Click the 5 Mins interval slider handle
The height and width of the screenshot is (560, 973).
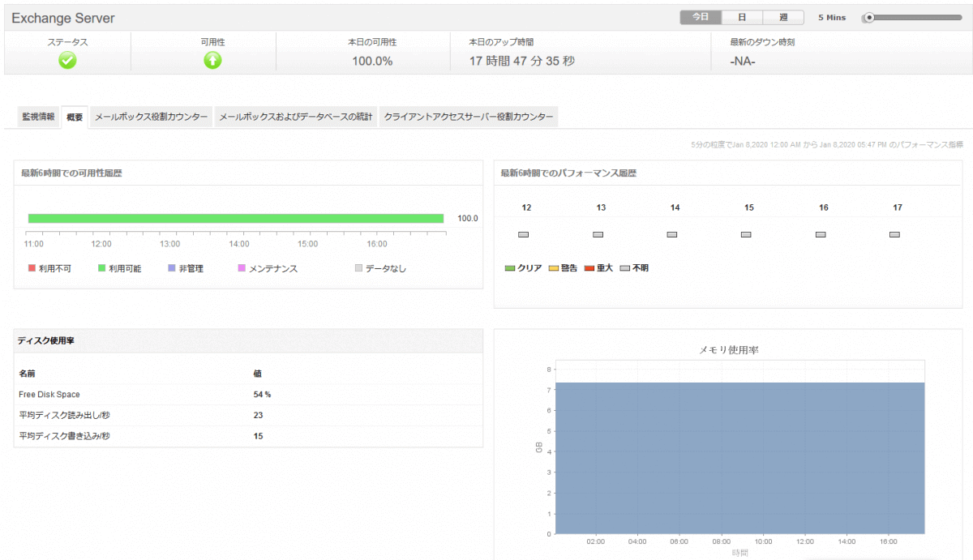click(x=869, y=18)
